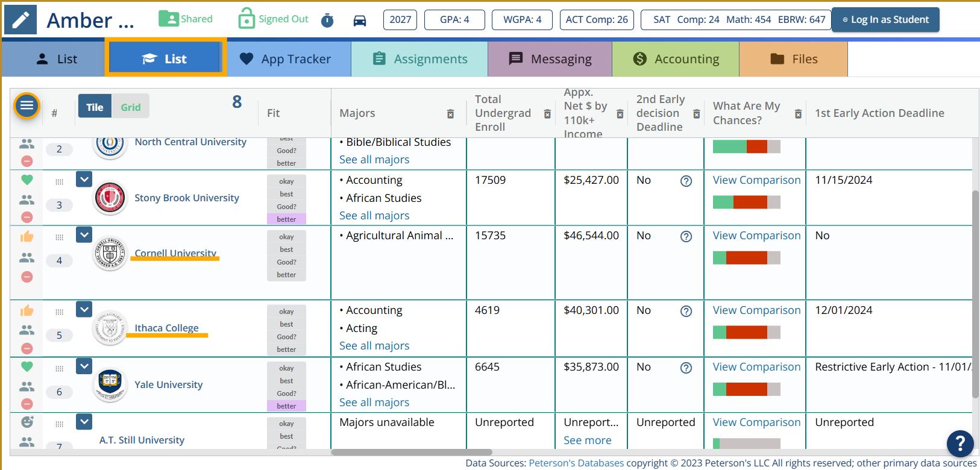Image resolution: width=980 pixels, height=470 pixels.
Task: Open the Messaging tab
Action: 550,59
